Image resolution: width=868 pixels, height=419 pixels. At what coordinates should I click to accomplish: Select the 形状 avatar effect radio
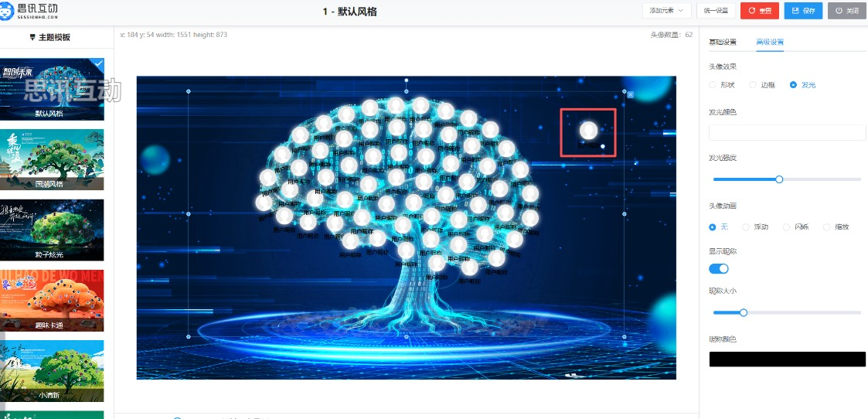[x=713, y=85]
